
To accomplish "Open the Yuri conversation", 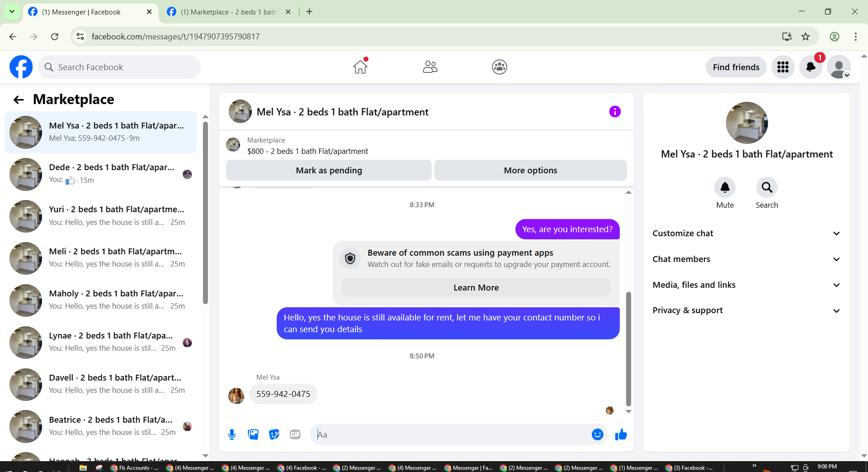I will coord(100,216).
